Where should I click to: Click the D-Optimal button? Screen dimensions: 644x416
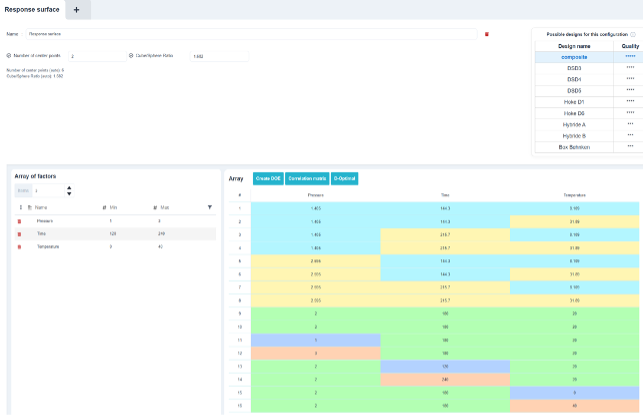(345, 179)
